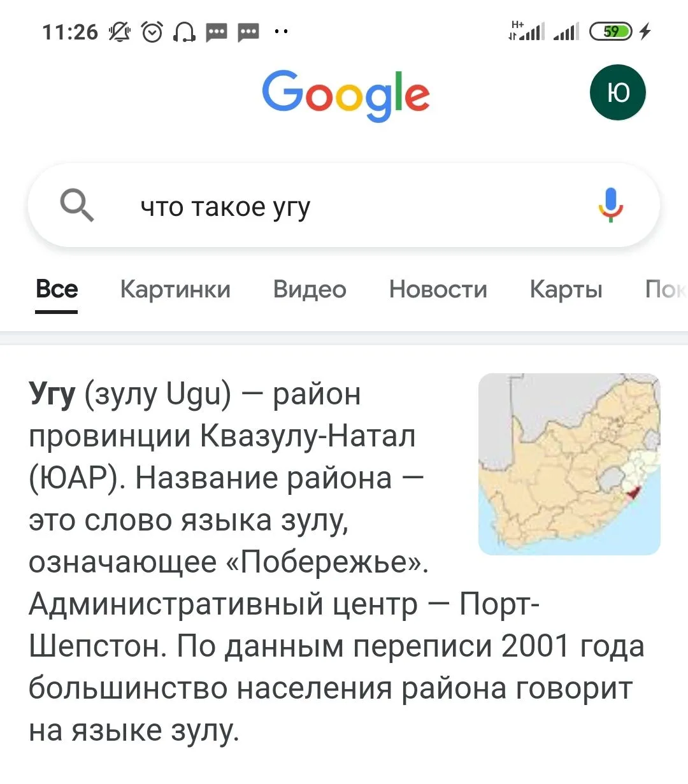Tap the second message notification icon
The width and height of the screenshot is (688, 784).
pos(248,31)
